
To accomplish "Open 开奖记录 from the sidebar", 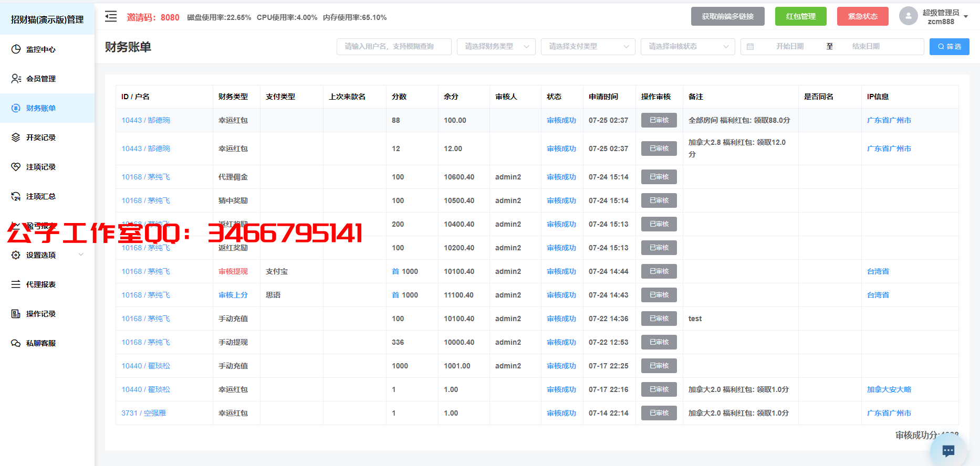I will (47, 137).
